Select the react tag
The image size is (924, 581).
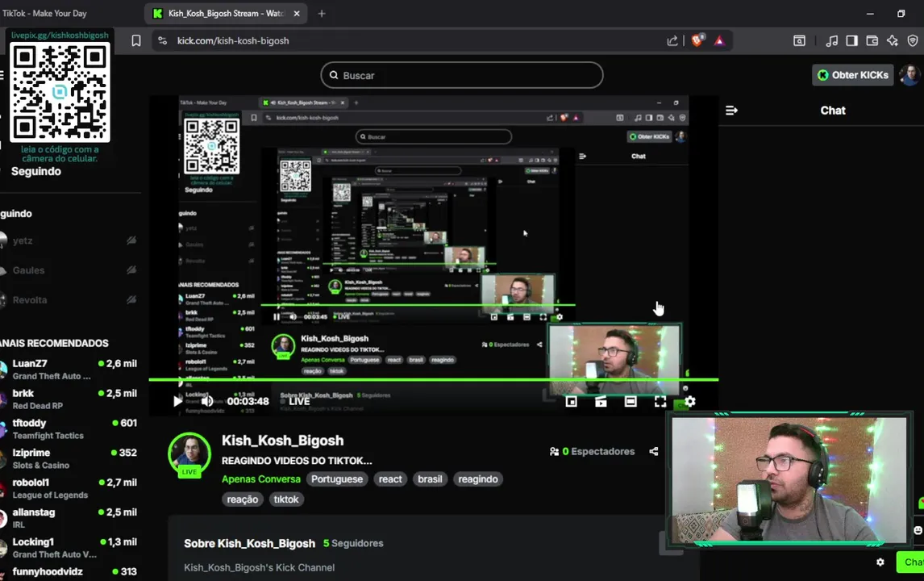tap(390, 479)
